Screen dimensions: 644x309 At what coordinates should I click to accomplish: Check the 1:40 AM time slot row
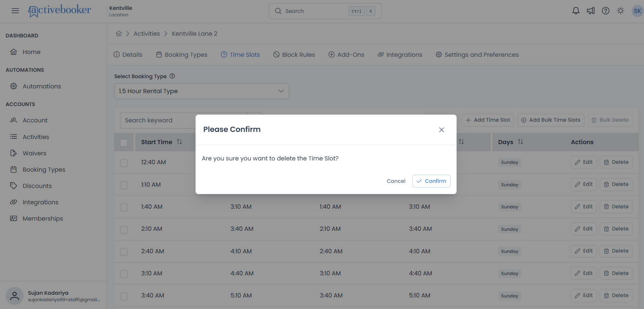(x=124, y=207)
